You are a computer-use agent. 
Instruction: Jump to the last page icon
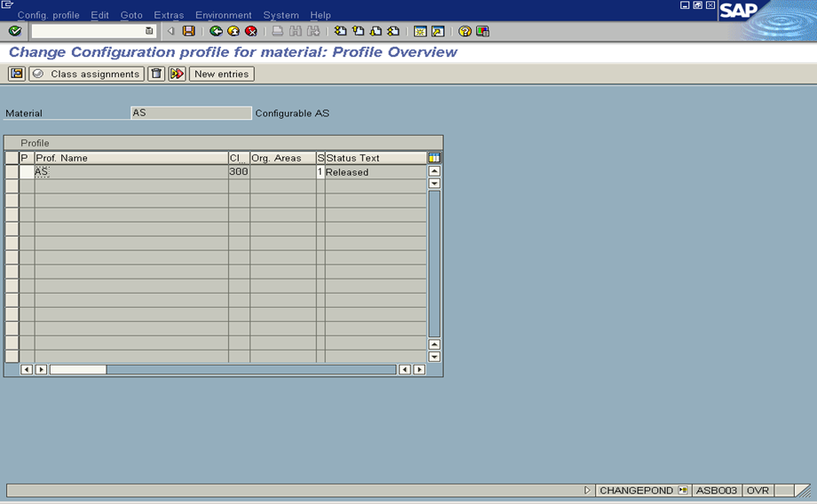click(393, 31)
